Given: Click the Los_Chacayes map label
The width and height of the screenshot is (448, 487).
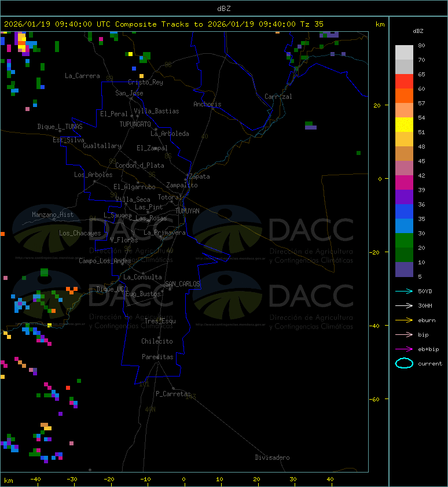Looking at the screenshot, I should point(80,233).
